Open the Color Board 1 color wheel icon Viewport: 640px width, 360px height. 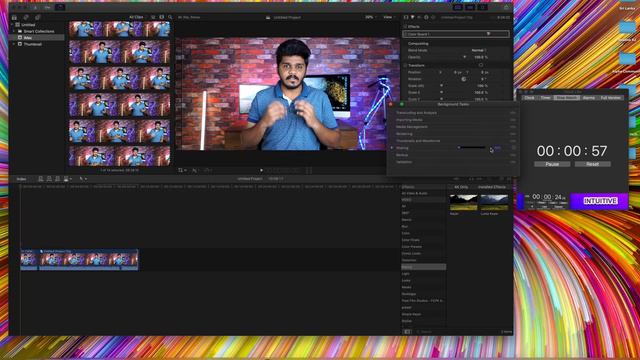point(488,34)
